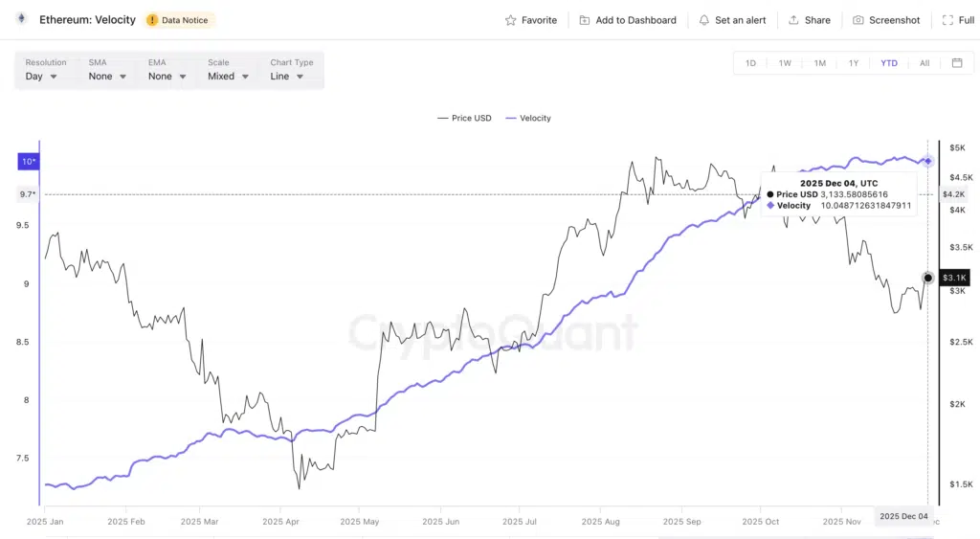Expand the Scale Mixed dropdown
Image resolution: width=980 pixels, height=539 pixels.
click(x=229, y=77)
